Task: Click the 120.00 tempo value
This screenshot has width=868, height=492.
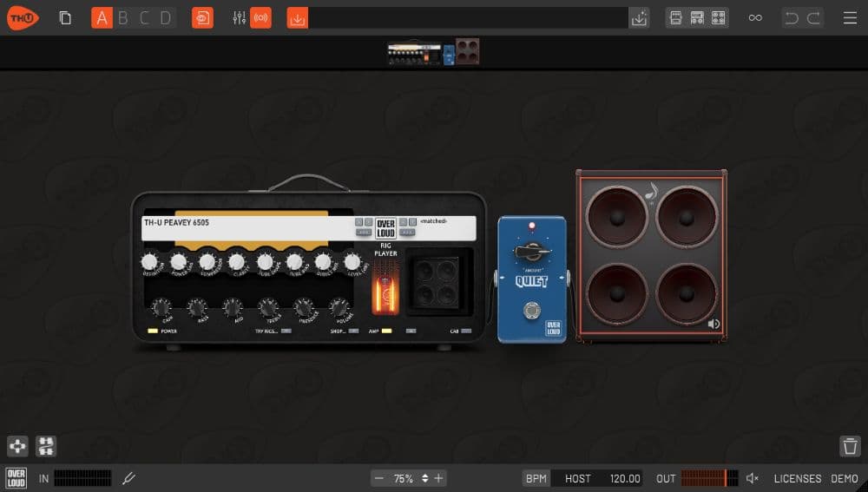Action: click(624, 478)
